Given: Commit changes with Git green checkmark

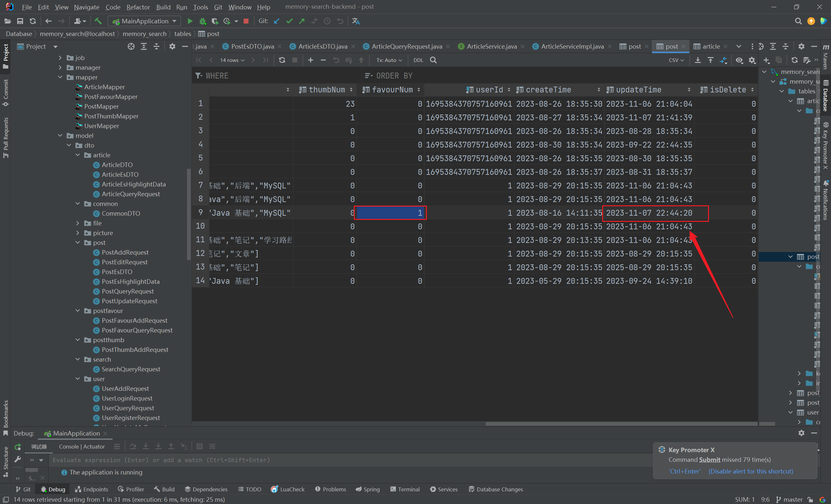Looking at the screenshot, I should (x=289, y=21).
